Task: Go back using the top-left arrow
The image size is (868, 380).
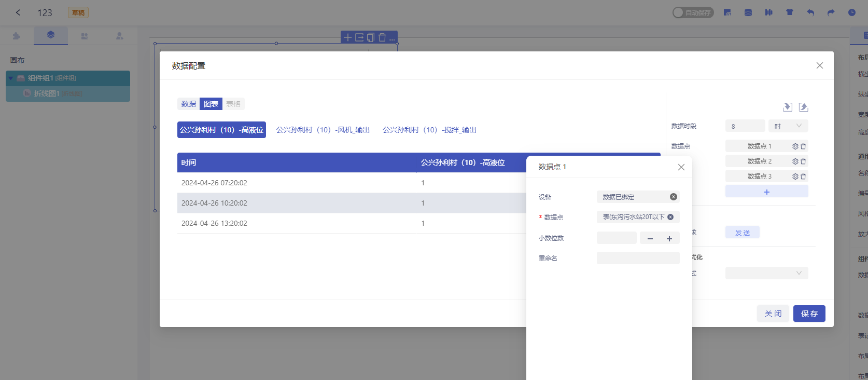Action: [x=18, y=12]
